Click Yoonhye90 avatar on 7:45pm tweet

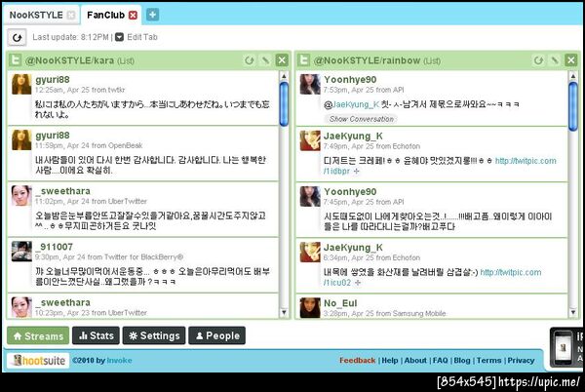[310, 196]
